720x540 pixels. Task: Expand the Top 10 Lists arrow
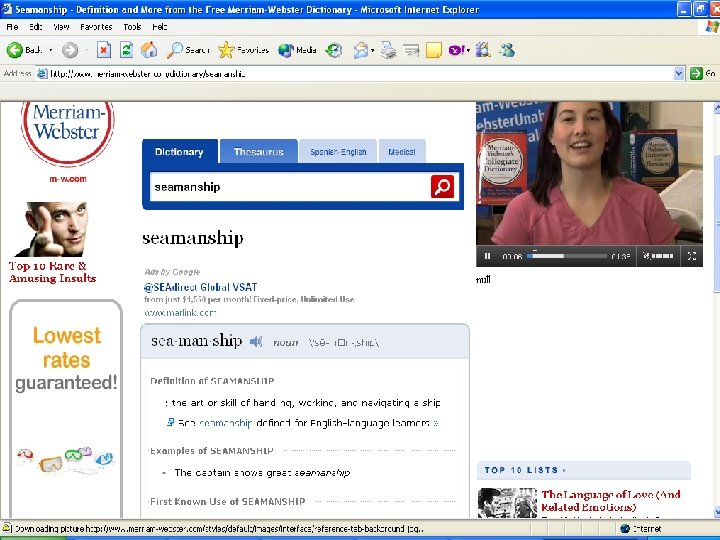point(564,470)
